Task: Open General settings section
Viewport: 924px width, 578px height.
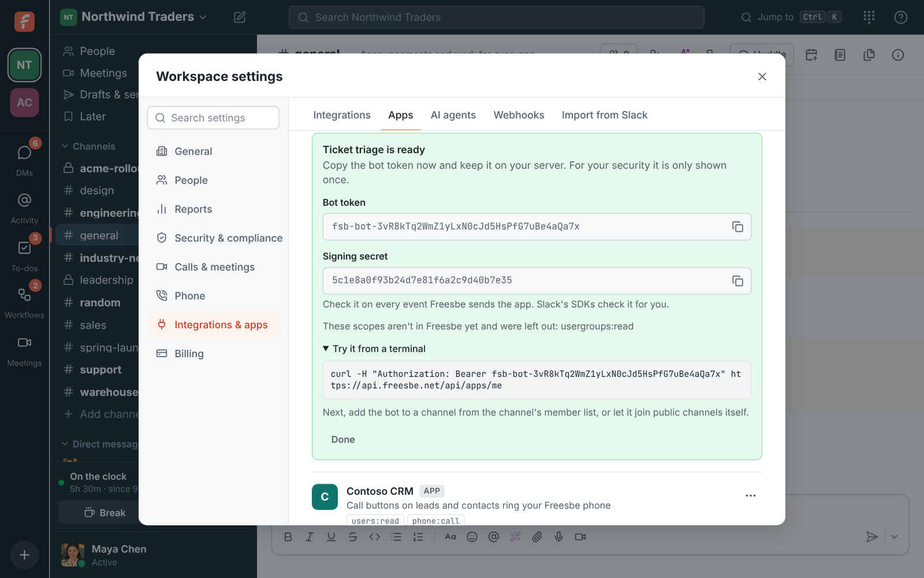Action: pyautogui.click(x=214, y=151)
